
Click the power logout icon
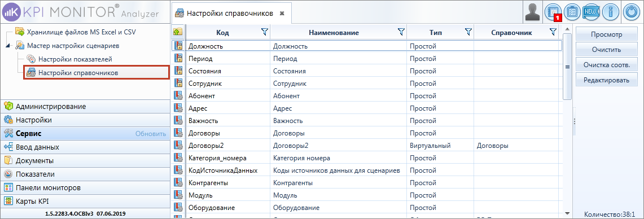[632, 11]
